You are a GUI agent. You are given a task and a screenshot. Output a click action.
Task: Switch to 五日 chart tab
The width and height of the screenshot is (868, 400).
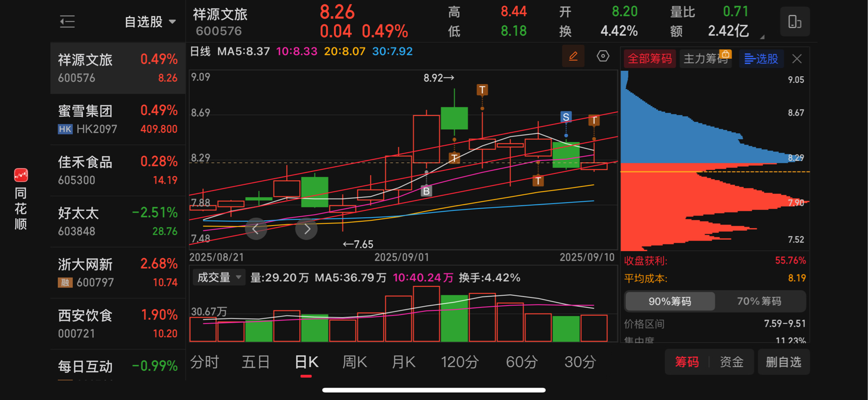[x=255, y=362]
